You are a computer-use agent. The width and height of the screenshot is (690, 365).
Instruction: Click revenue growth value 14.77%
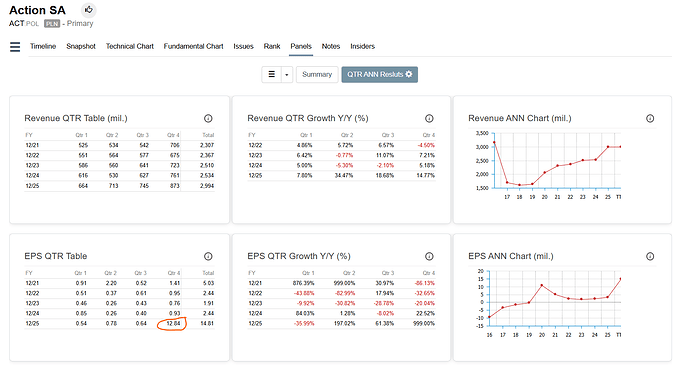(426, 176)
